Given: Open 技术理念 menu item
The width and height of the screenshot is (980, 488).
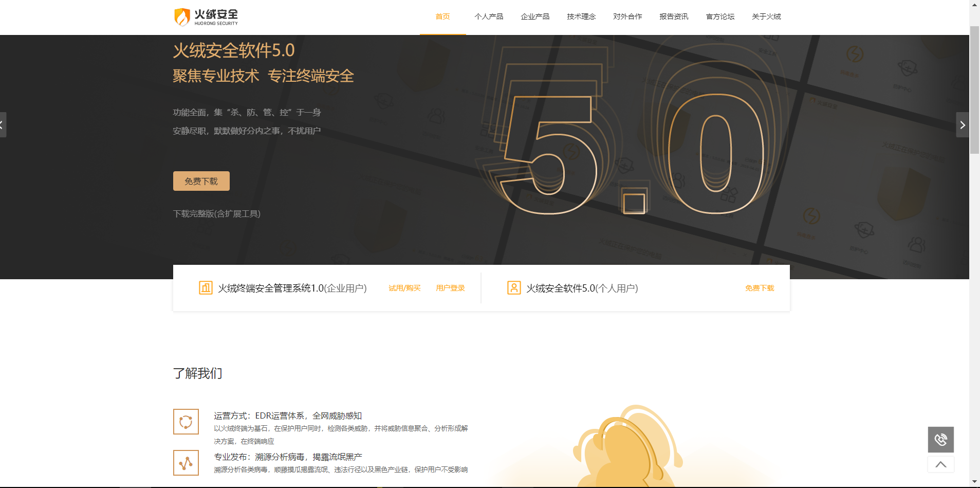Looking at the screenshot, I should pyautogui.click(x=581, y=16).
